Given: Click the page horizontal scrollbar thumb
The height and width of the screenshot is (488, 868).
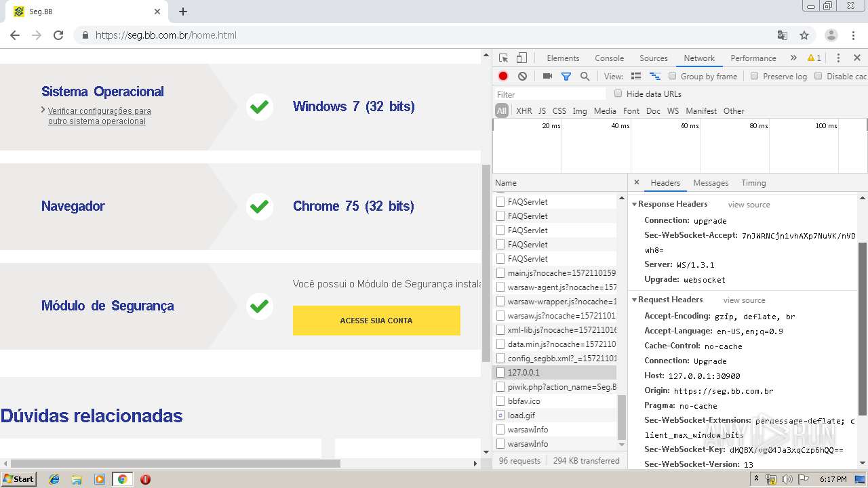Looking at the screenshot, I should pyautogui.click(x=175, y=464).
